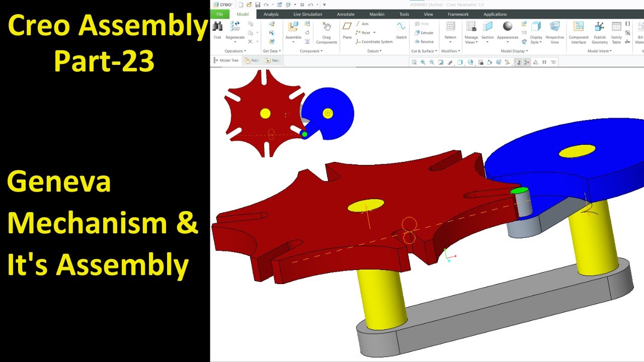Open the Model Tree tab
The height and width of the screenshot is (362, 644).
[226, 60]
